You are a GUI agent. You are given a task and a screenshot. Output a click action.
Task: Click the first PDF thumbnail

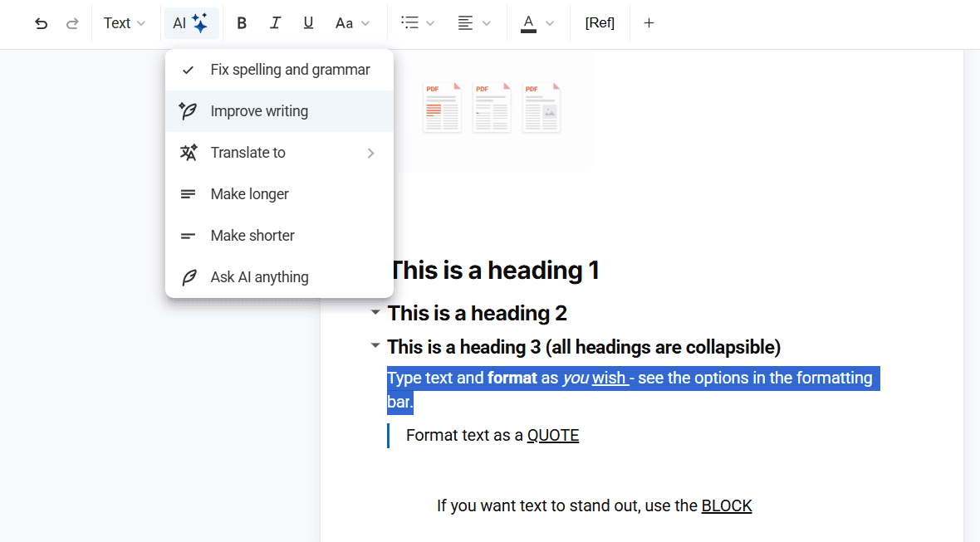click(442, 108)
